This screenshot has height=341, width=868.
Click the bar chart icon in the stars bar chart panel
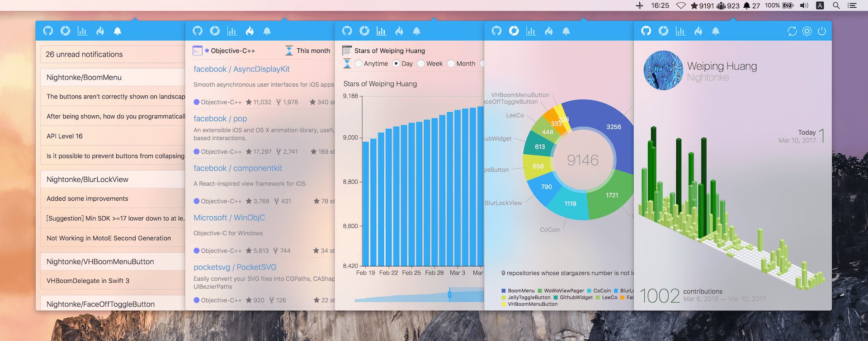pos(382,31)
